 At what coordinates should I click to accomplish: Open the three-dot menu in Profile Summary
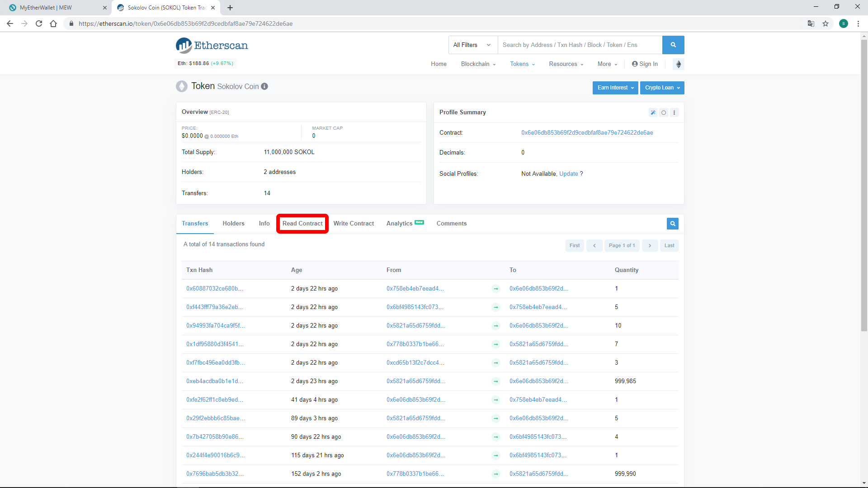pos(674,113)
